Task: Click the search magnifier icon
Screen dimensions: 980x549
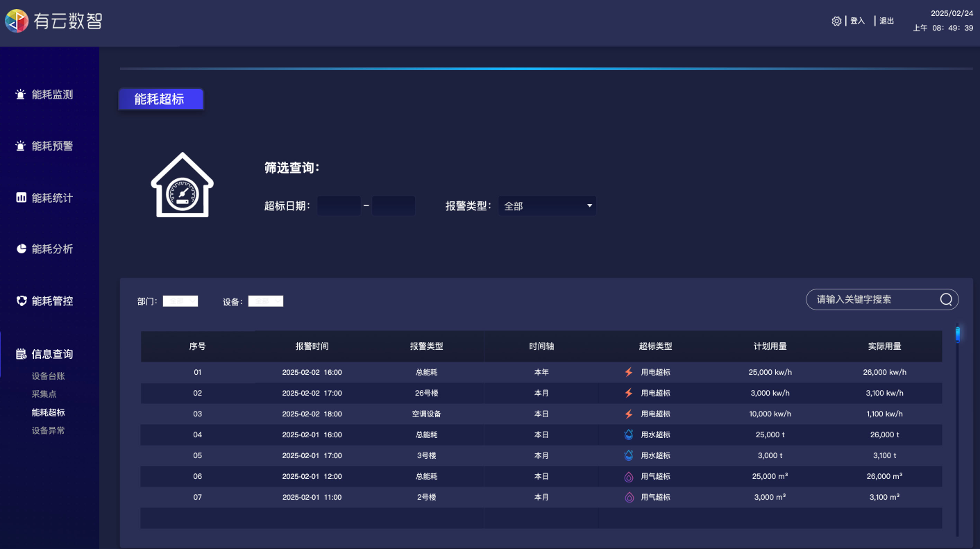Action: pos(946,299)
